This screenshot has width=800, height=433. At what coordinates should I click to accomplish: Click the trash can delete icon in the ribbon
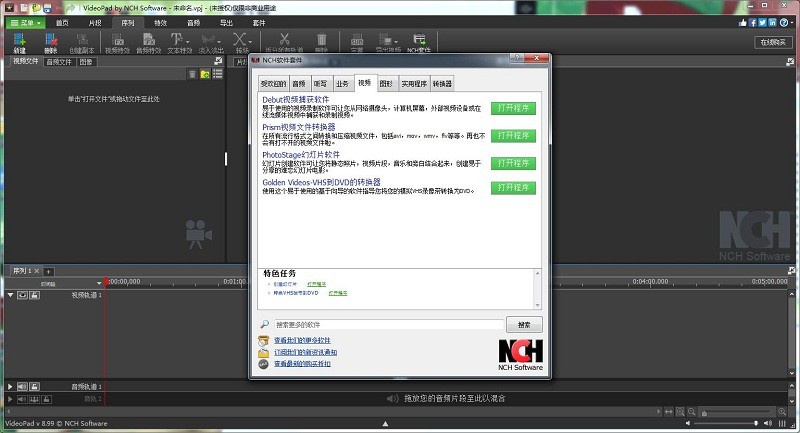click(321, 39)
